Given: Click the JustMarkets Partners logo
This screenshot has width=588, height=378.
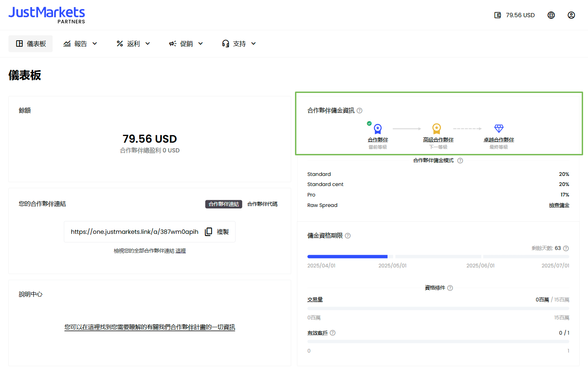Looking at the screenshot, I should [47, 15].
